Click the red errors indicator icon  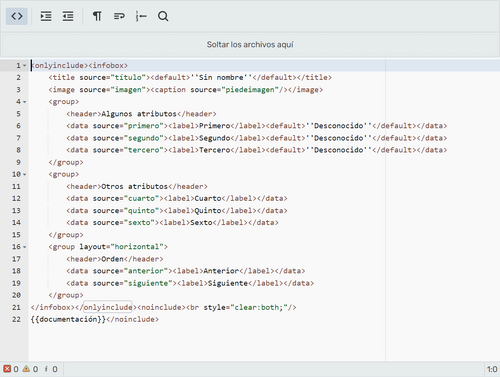tap(7, 369)
